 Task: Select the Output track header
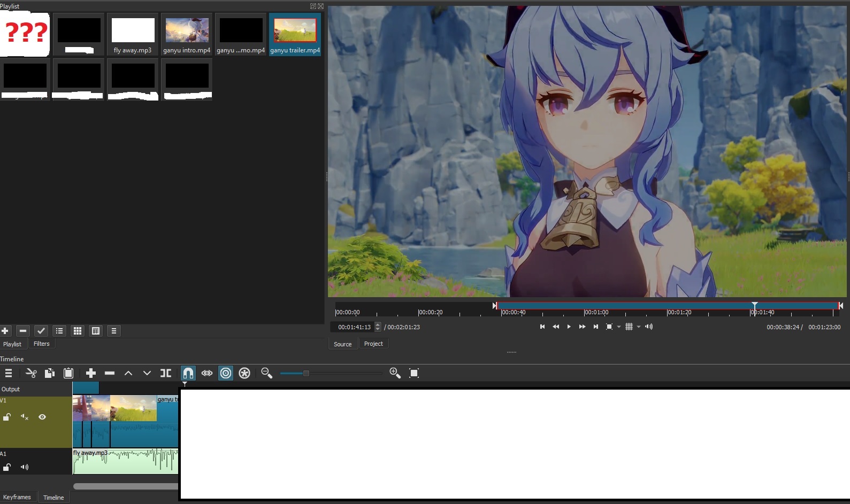(x=36, y=389)
